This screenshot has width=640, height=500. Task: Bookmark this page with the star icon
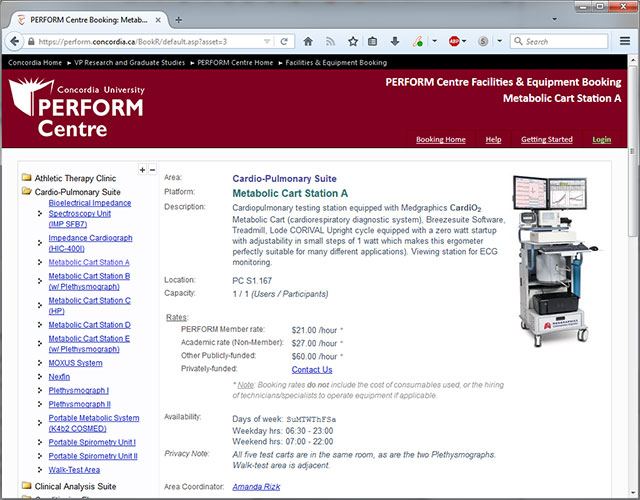(x=352, y=42)
